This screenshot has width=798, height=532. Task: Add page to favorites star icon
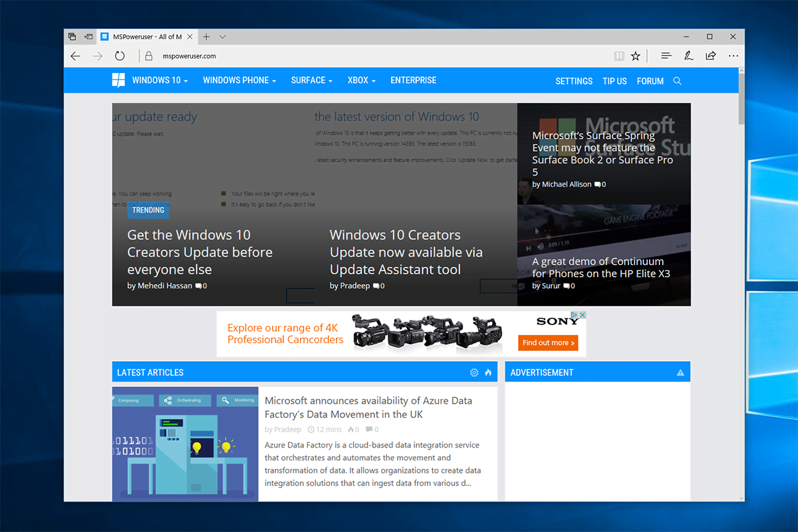(636, 57)
